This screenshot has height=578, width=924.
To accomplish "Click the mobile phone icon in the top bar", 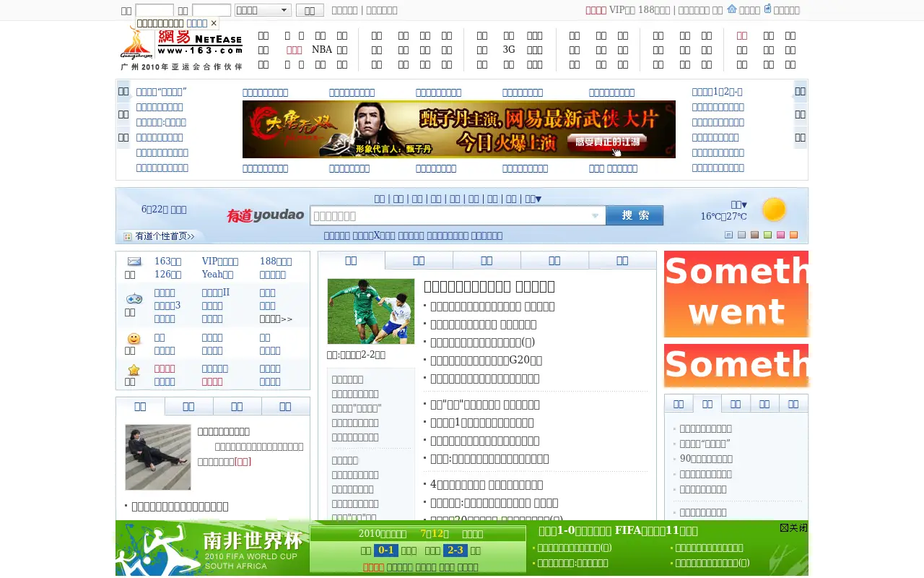I will pos(767,9).
